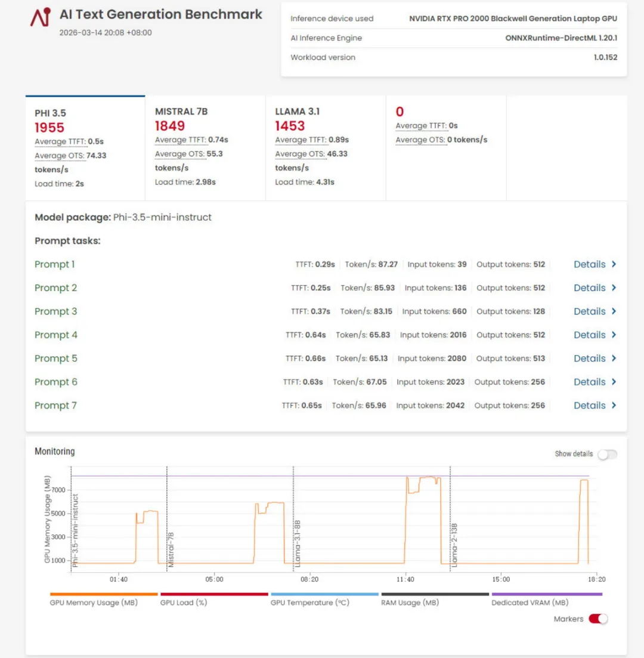This screenshot has width=644, height=658.
Task: Toggle GPU Load red legend swatch
Action: point(214,594)
